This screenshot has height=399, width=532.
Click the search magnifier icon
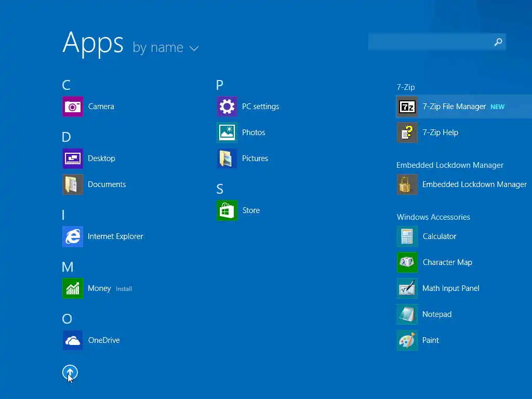point(498,42)
